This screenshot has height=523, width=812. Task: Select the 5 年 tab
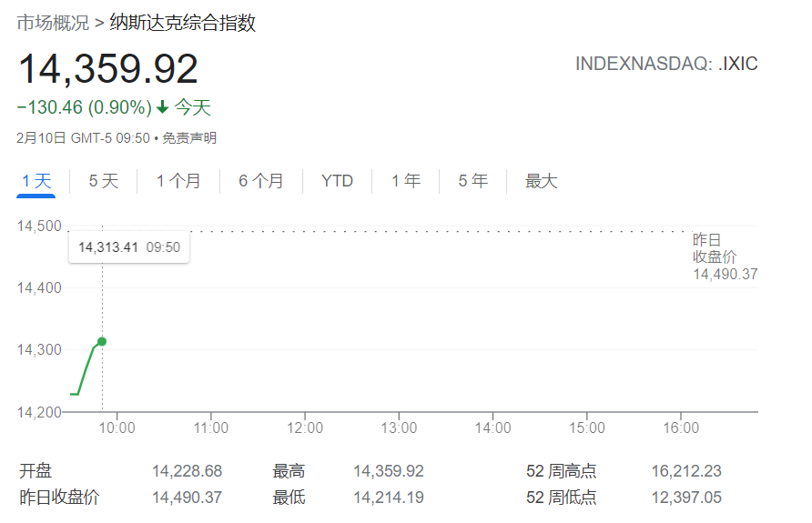tap(473, 181)
